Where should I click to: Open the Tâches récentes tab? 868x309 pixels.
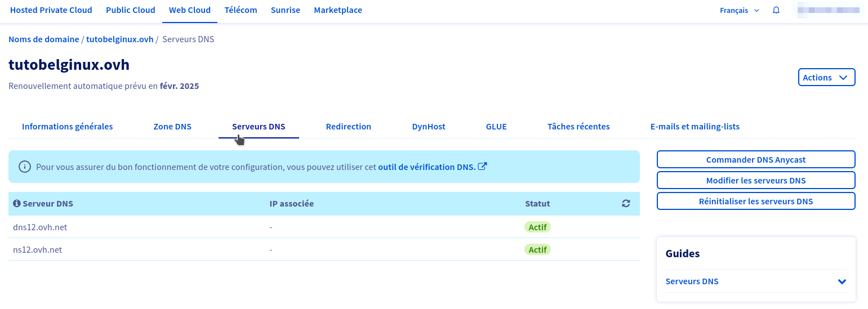[578, 127]
